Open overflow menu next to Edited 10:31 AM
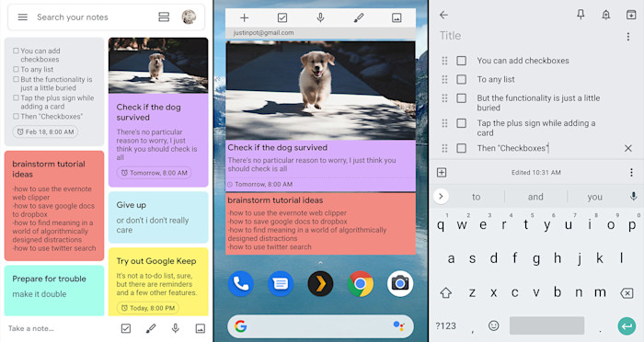 (x=631, y=173)
